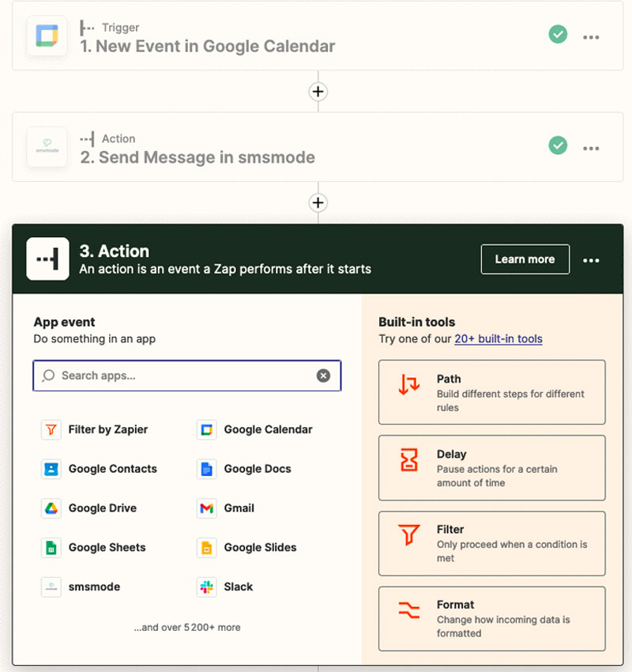Open the '1. New Event in Google Calendar' step
632x672 pixels.
[318, 36]
